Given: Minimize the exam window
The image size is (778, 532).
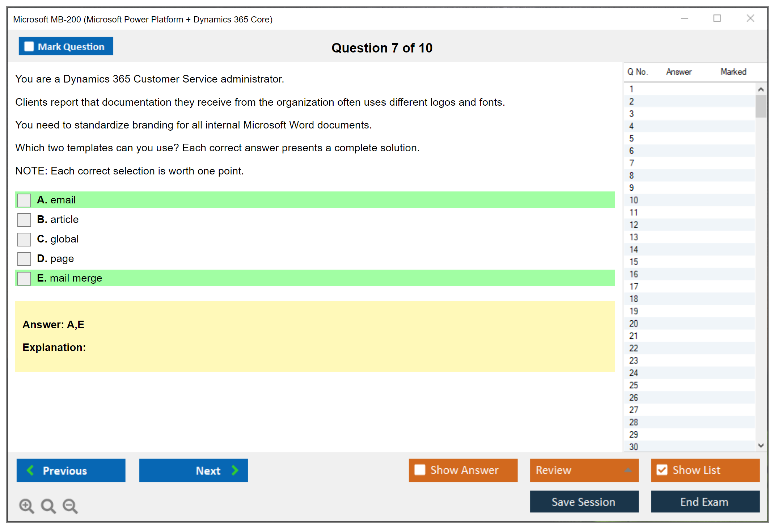Looking at the screenshot, I should tap(684, 18).
